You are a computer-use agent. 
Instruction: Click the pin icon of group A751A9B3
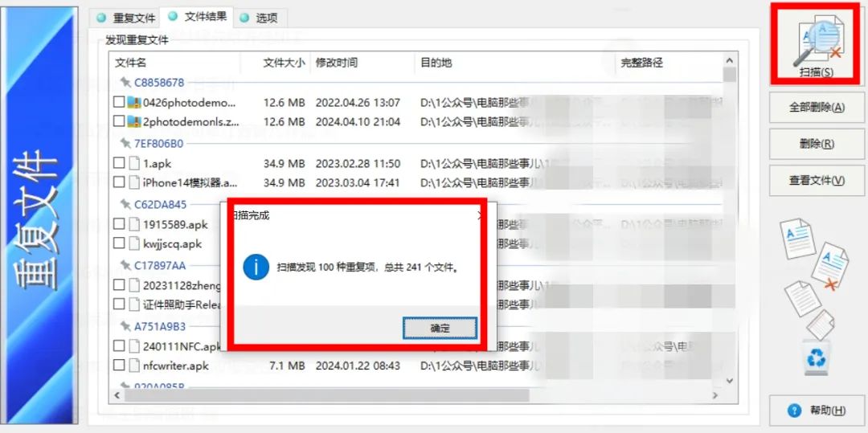[x=125, y=326]
